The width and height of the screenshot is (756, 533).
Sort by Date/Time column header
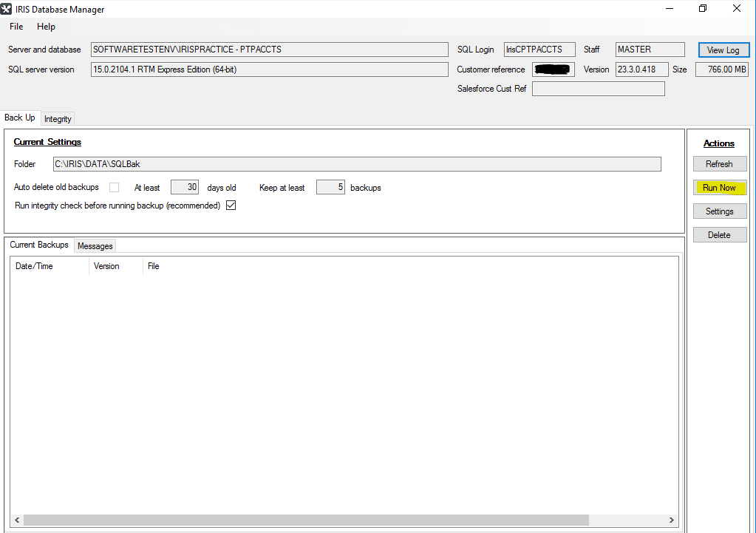pos(49,266)
